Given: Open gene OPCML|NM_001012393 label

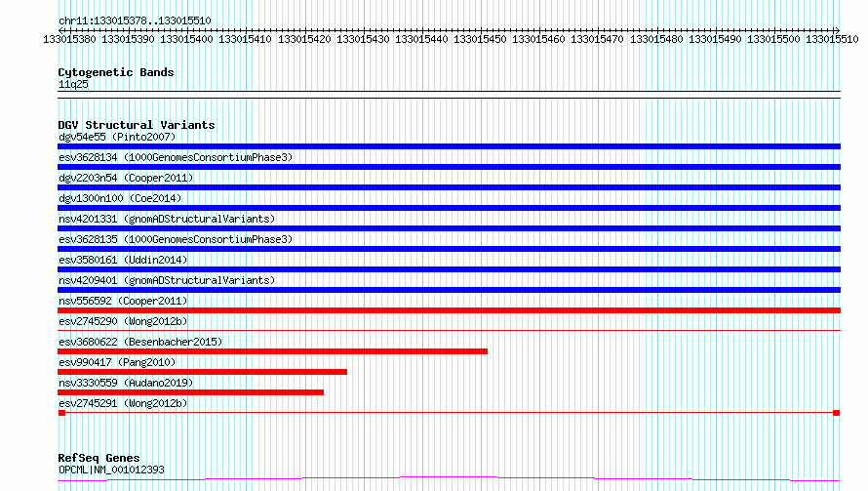Looking at the screenshot, I should click(111, 470).
